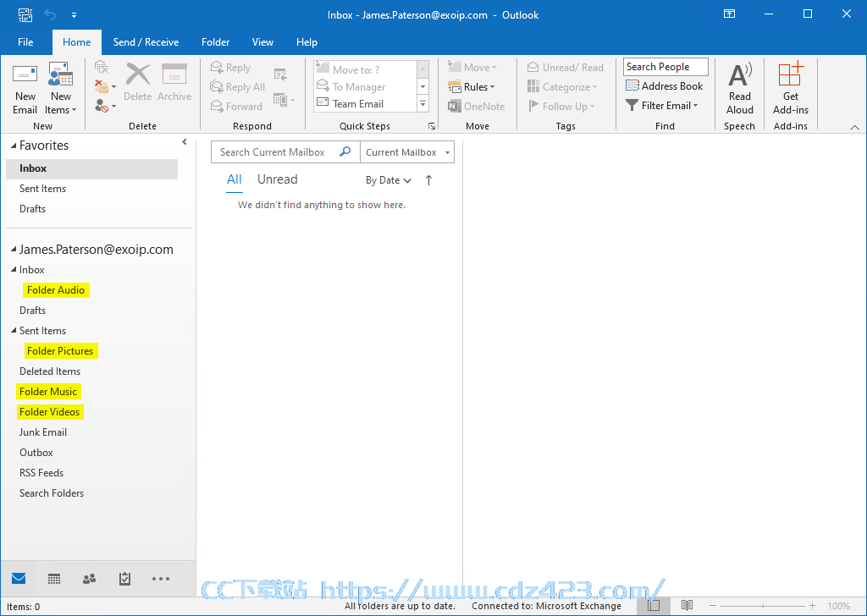Switch to the Help tab
Viewport: 867px width, 616px height.
coord(306,42)
